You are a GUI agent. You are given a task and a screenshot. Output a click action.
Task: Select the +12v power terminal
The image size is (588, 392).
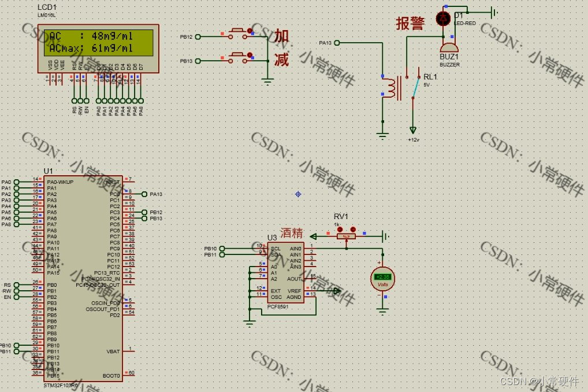pyautogui.click(x=413, y=131)
